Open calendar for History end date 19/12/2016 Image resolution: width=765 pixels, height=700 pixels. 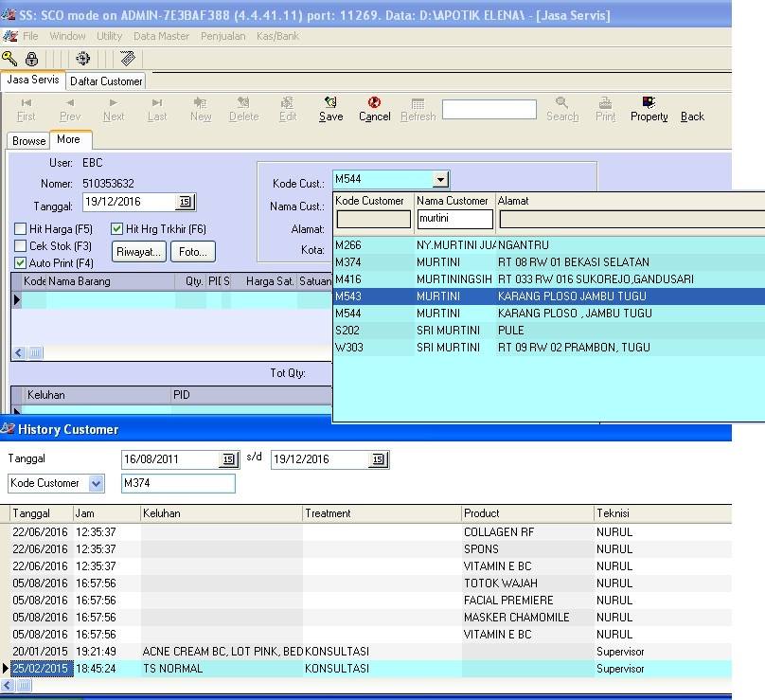tap(378, 459)
